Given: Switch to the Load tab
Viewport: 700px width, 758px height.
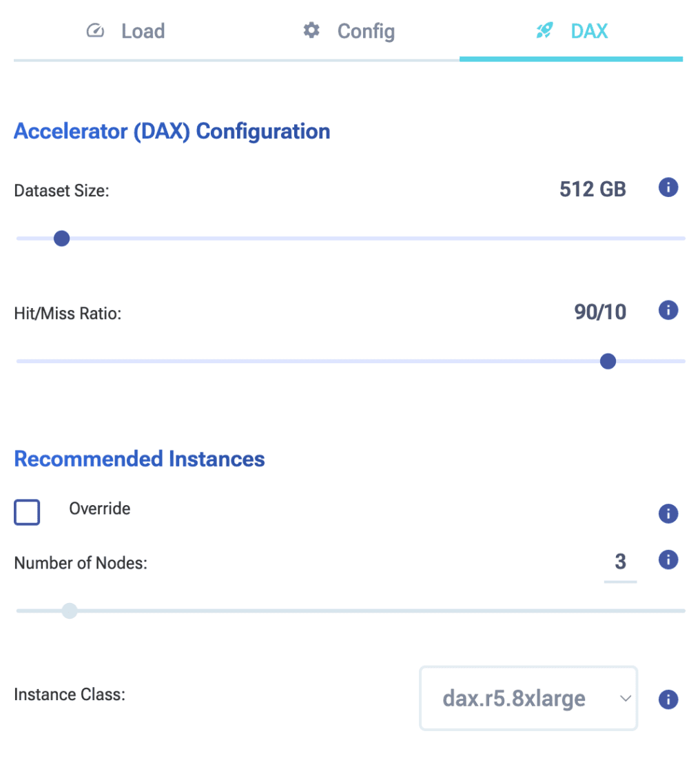Looking at the screenshot, I should pyautogui.click(x=143, y=32).
